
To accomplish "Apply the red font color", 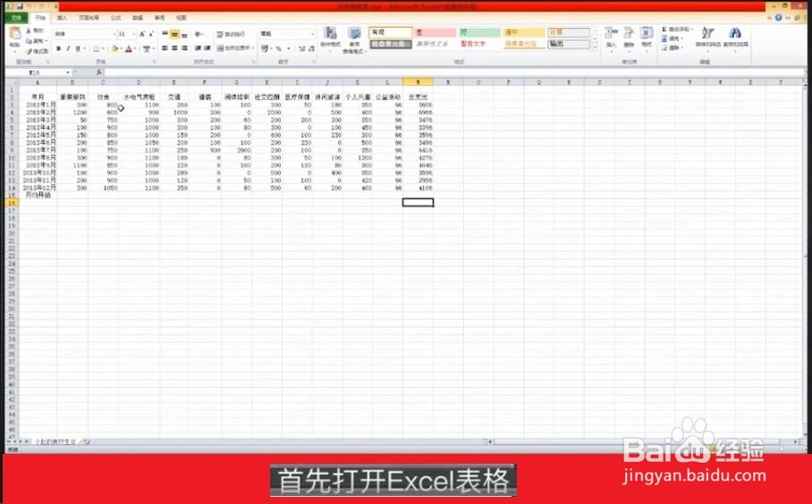I will (129, 48).
